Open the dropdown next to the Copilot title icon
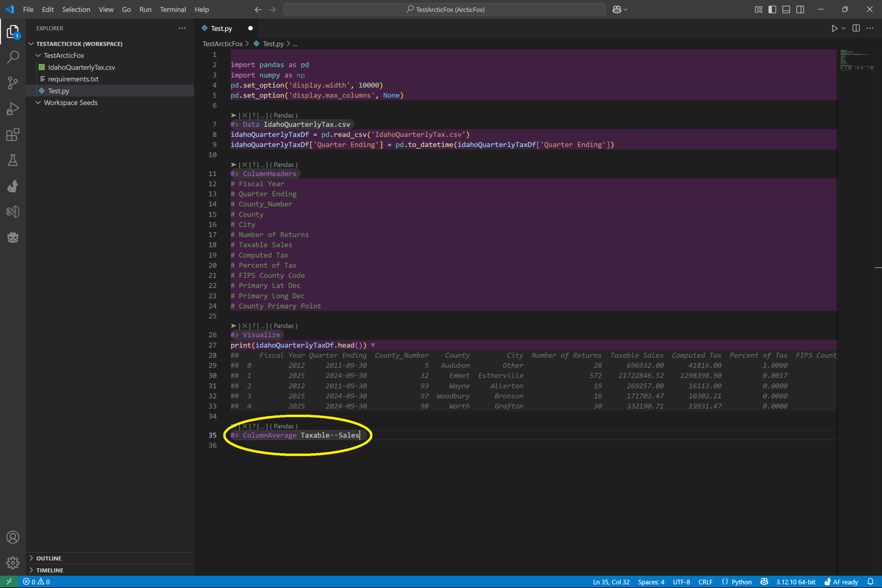 click(626, 9)
